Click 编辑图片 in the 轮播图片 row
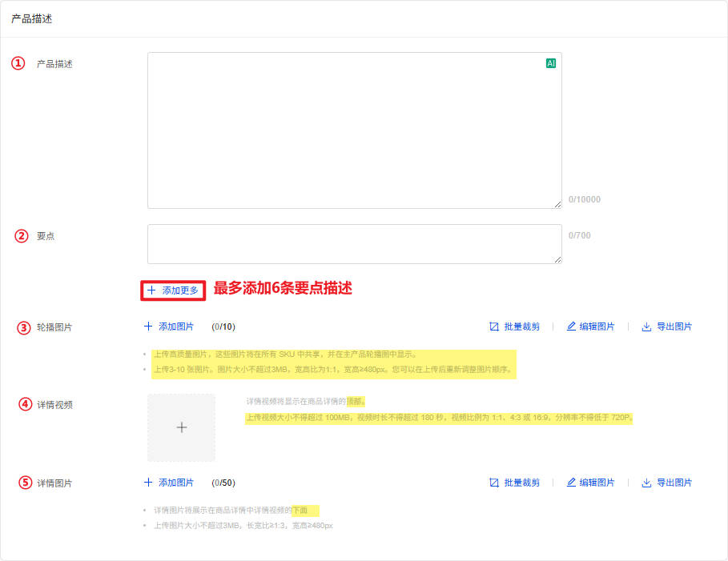Viewport: 728px width, 561px height. 590,327
